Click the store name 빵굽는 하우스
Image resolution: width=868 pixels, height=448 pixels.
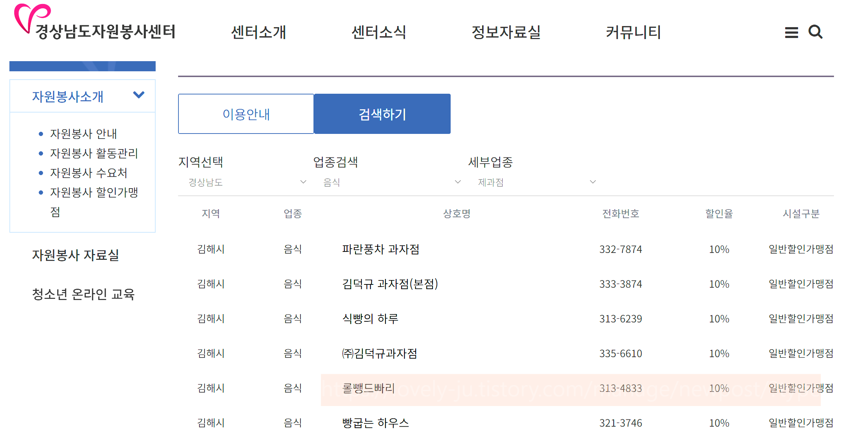376,423
